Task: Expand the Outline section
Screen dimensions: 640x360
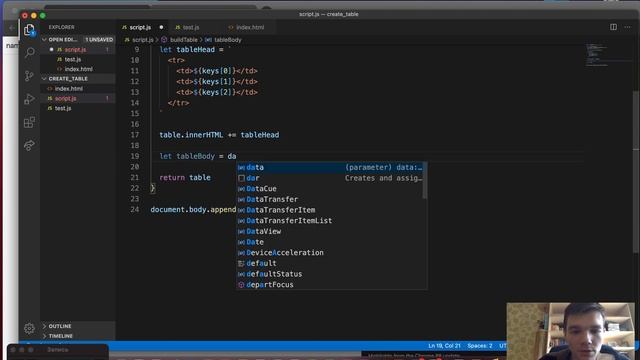Action: pos(60,326)
